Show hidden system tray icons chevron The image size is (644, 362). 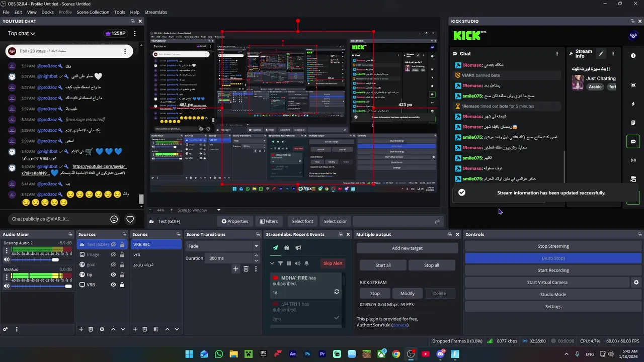(x=566, y=354)
